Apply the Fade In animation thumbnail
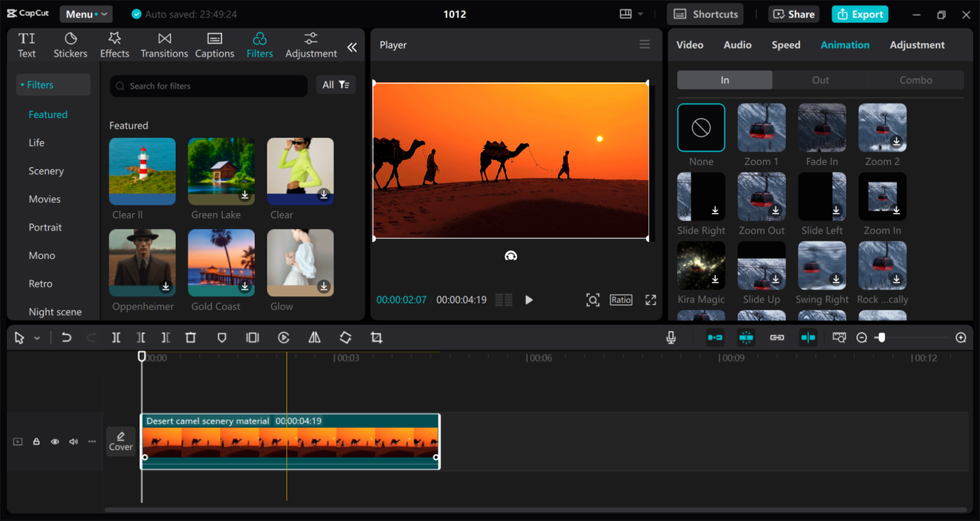980x521 pixels. pos(822,128)
